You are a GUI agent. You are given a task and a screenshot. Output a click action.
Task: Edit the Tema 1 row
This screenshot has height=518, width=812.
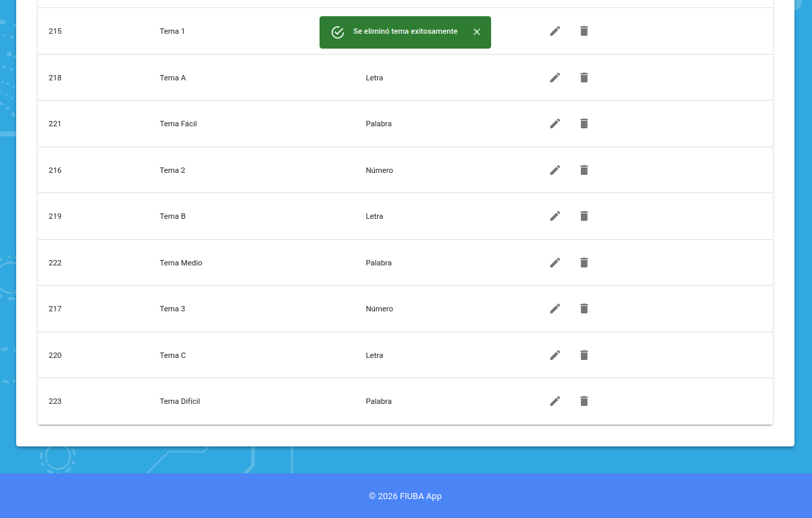pyautogui.click(x=555, y=31)
